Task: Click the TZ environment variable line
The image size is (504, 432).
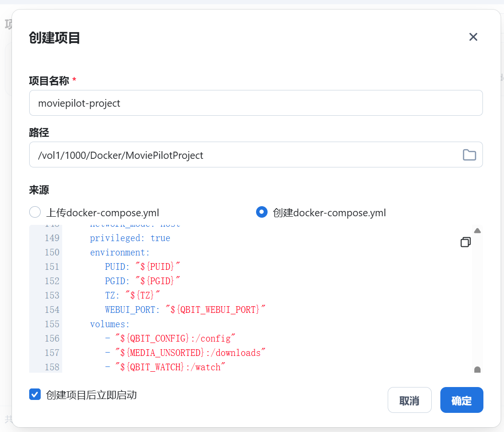Action: pyautogui.click(x=132, y=295)
